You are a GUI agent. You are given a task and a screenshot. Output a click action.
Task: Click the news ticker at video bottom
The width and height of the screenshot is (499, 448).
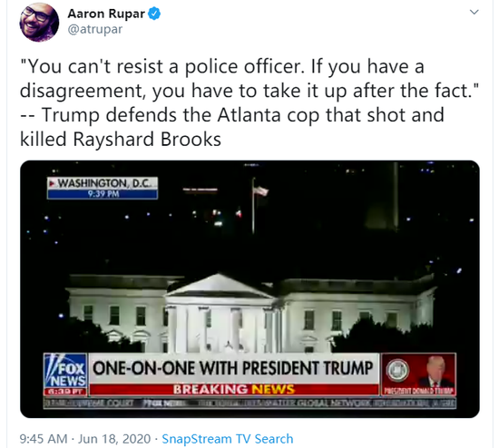coord(249,404)
